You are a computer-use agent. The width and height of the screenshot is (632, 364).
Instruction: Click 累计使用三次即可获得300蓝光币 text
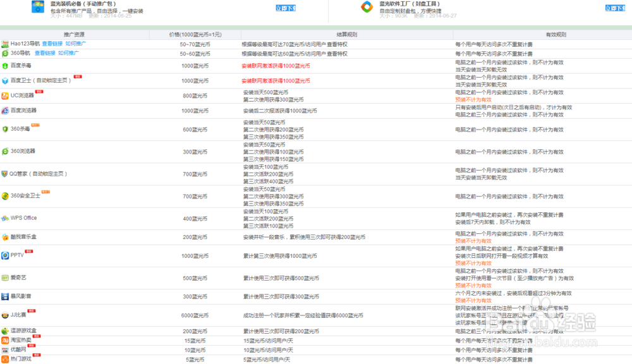(x=281, y=296)
